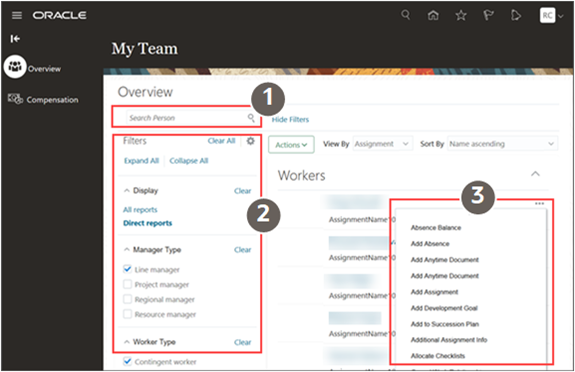Open filter settings gear icon
This screenshot has height=372, width=575.
coord(250,141)
